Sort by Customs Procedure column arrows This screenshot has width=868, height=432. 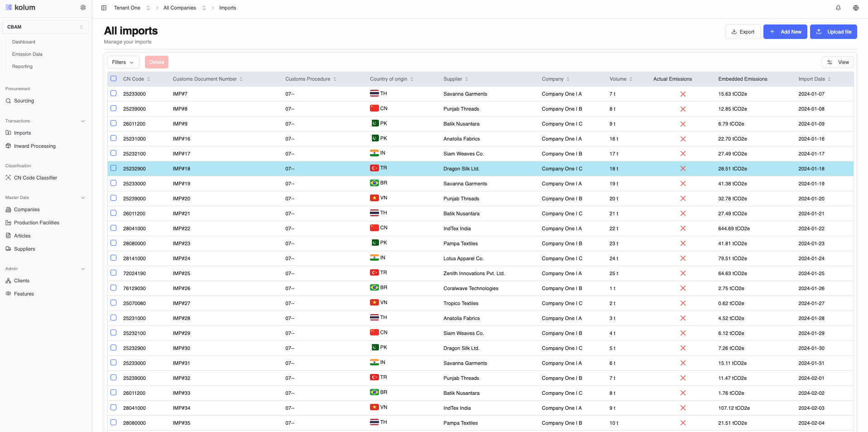coord(335,79)
